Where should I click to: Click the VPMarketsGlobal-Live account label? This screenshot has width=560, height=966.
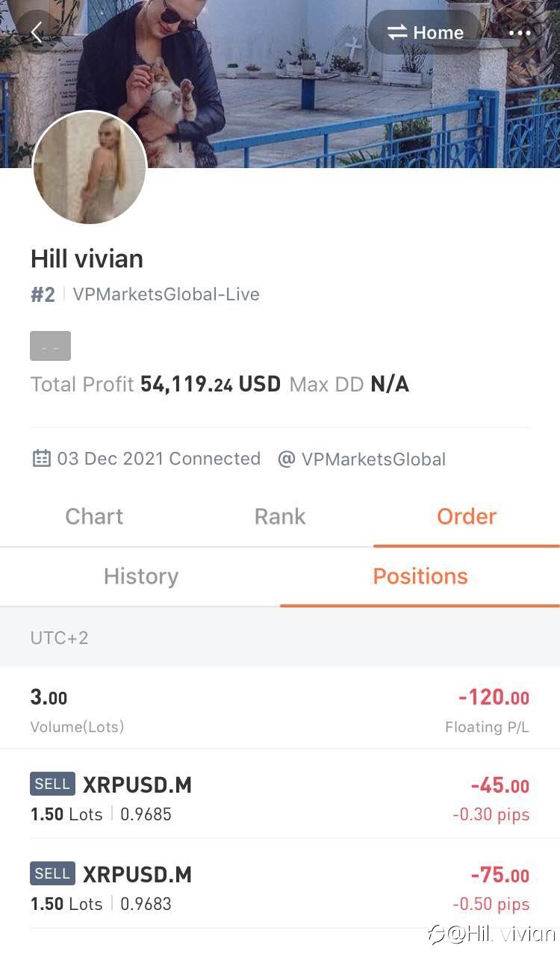166,294
